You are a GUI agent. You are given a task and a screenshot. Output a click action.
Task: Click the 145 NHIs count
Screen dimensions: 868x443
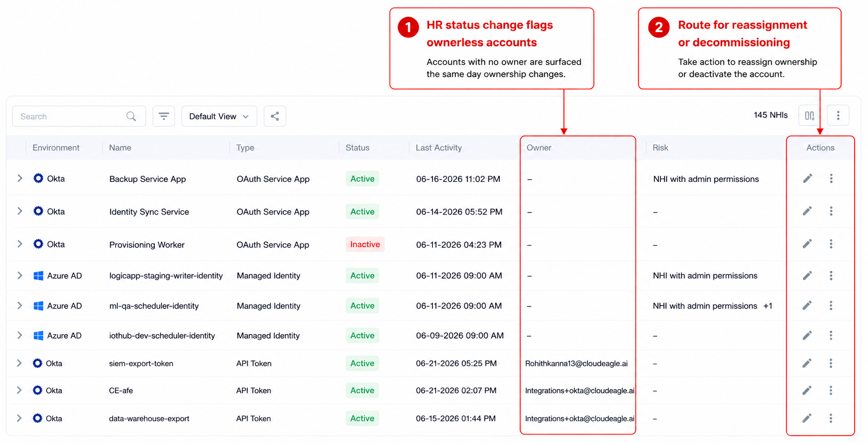click(x=771, y=115)
